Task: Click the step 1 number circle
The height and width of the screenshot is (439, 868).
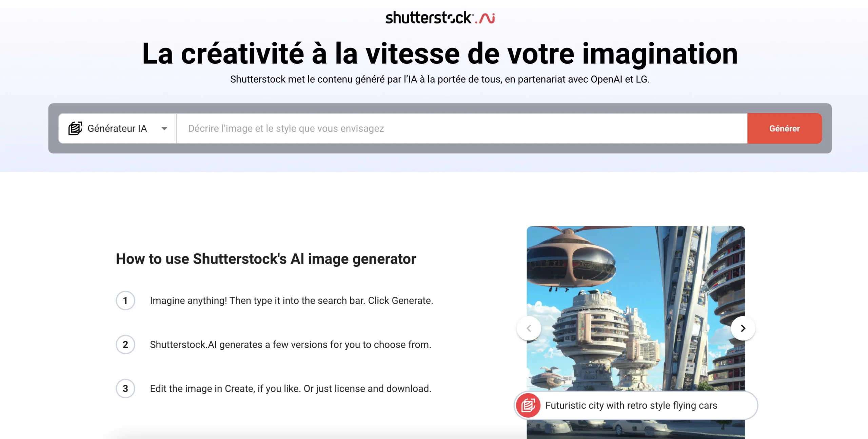Action: pos(125,300)
